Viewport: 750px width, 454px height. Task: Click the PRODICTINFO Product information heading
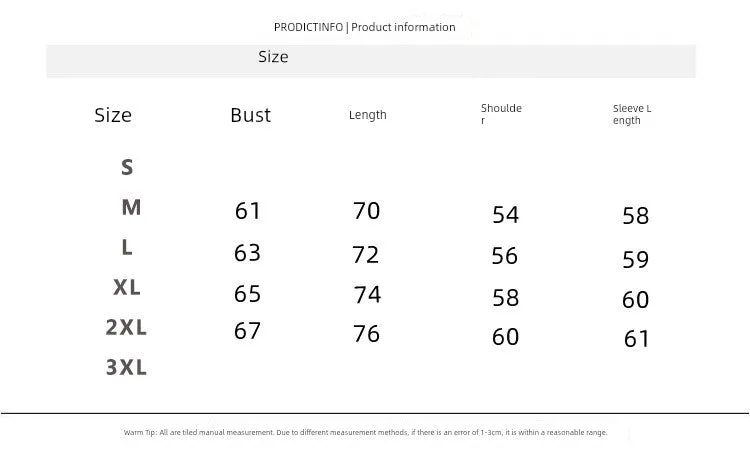coord(364,27)
